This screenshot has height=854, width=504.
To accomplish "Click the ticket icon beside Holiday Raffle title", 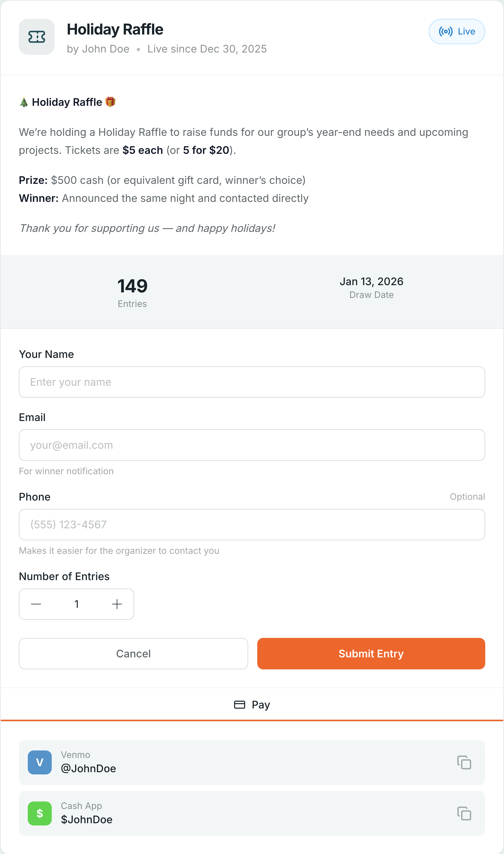I will (x=37, y=37).
